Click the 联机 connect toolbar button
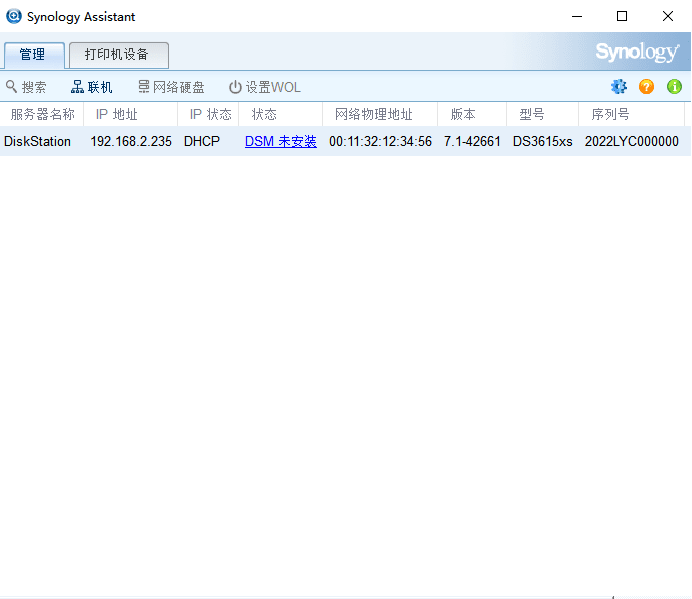Viewport: 692px width, 599px height. point(92,87)
